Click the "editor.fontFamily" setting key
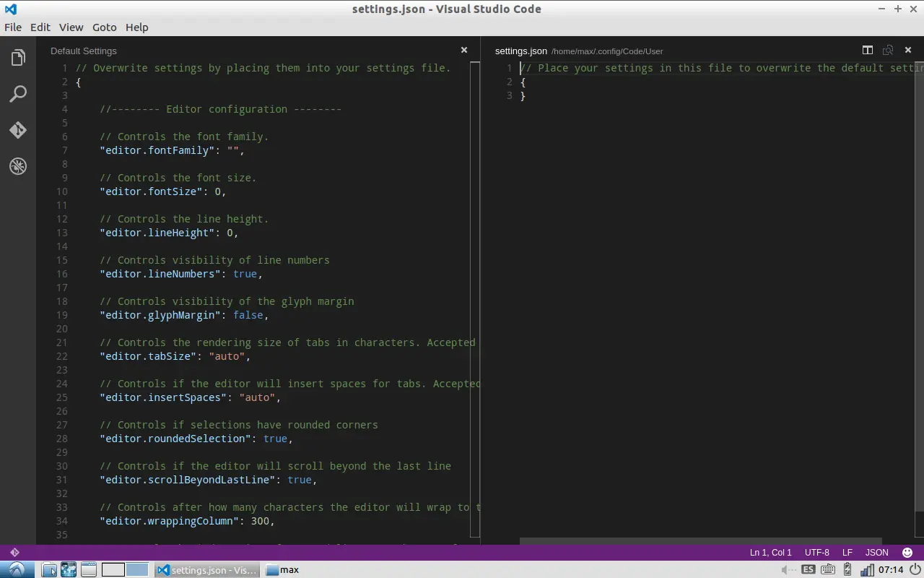Screen dimensions: 924x578 (x=157, y=150)
